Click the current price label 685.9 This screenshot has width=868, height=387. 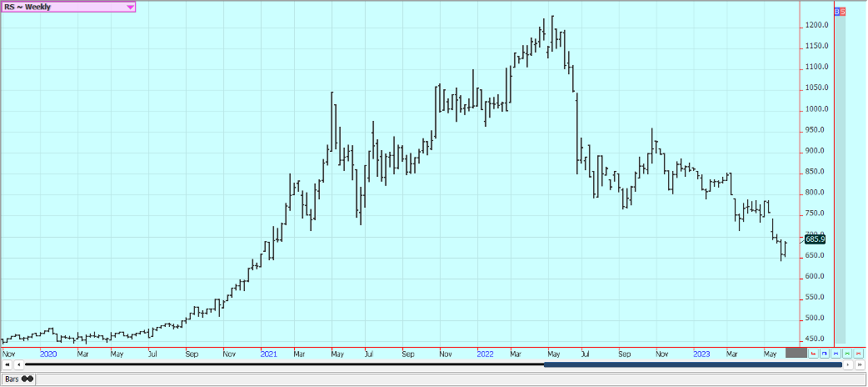click(815, 239)
